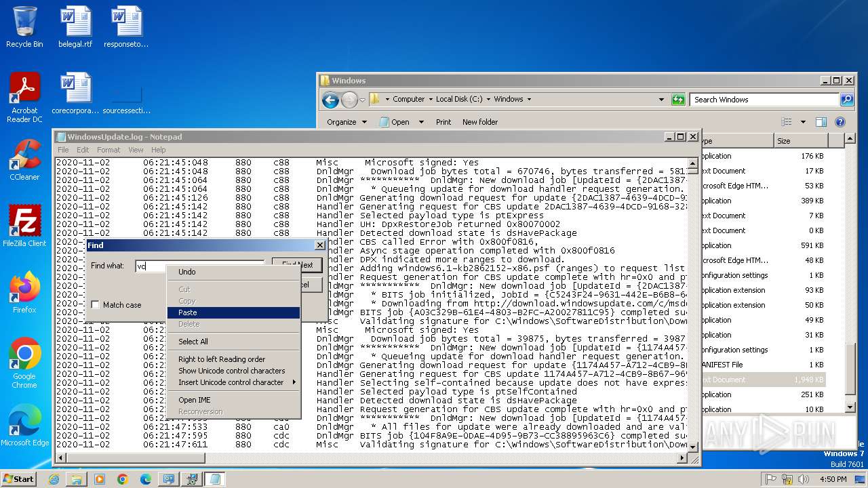Open the CCleaner desktop icon
The image size is (868, 488).
[x=24, y=160]
